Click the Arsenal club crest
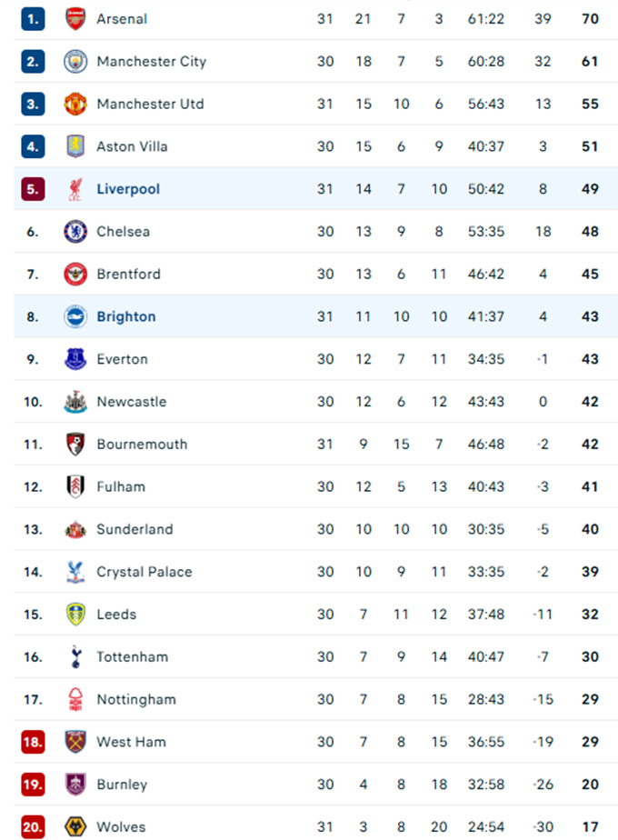 [x=75, y=19]
